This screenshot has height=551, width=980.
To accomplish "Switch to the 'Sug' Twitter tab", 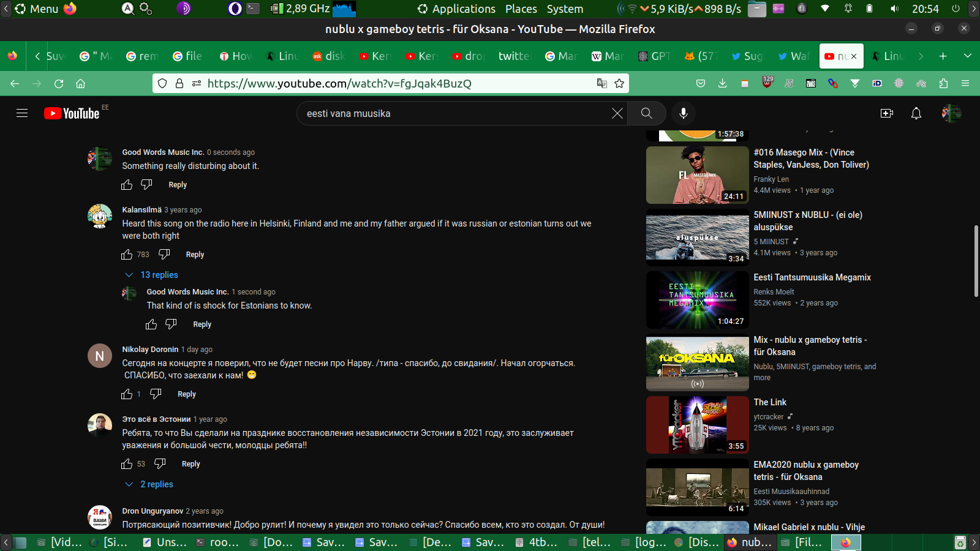I will tap(748, 56).
